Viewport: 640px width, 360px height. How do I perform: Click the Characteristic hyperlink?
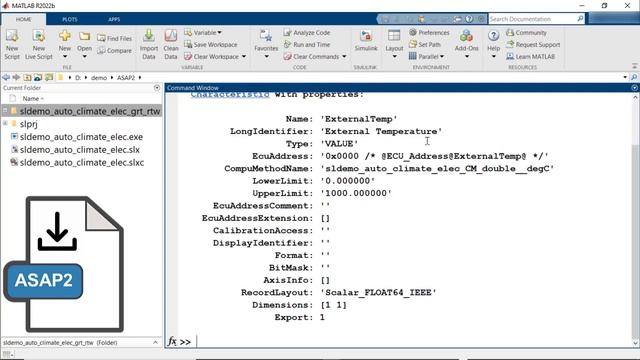click(230, 95)
